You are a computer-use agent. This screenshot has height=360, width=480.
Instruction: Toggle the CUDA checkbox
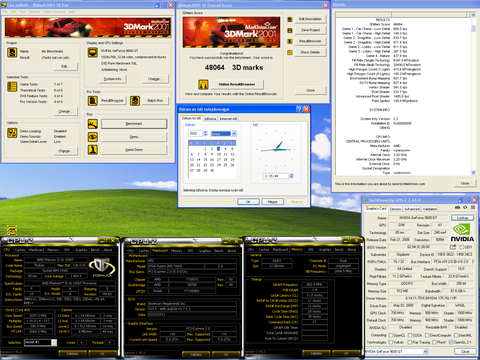click(410, 335)
